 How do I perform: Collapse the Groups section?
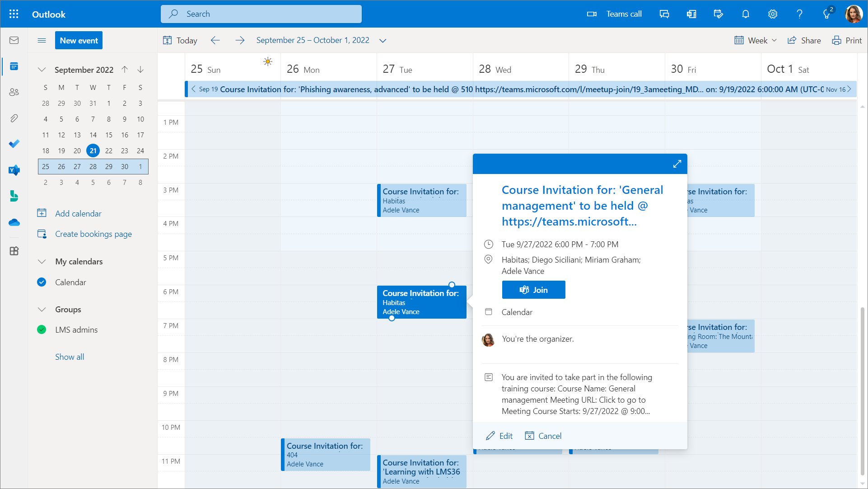(x=42, y=310)
